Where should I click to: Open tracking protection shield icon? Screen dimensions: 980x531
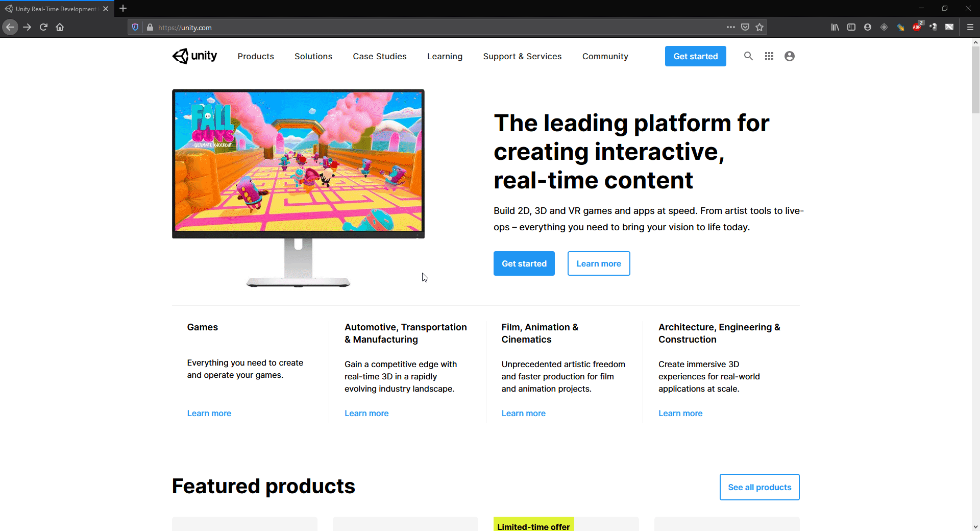[x=135, y=27]
